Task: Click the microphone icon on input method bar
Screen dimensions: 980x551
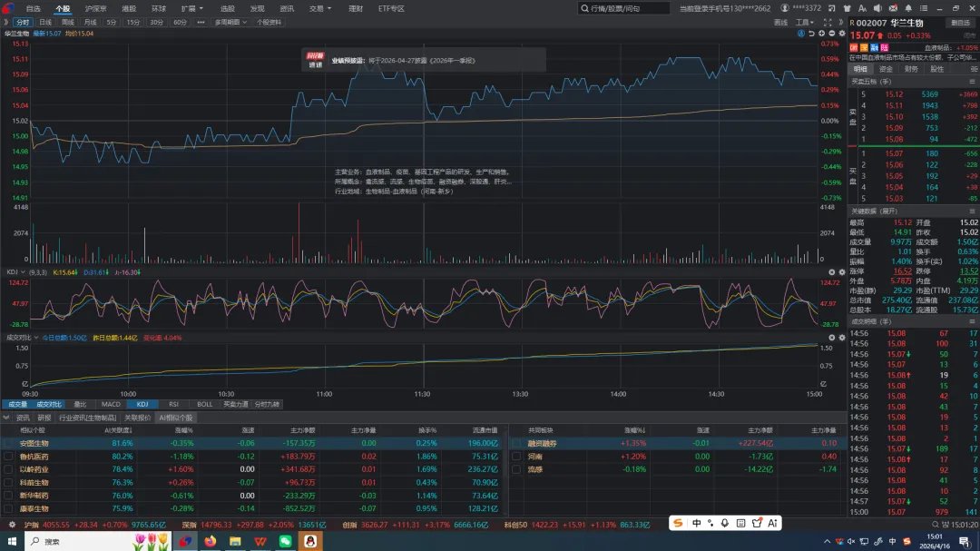Action: [725, 523]
